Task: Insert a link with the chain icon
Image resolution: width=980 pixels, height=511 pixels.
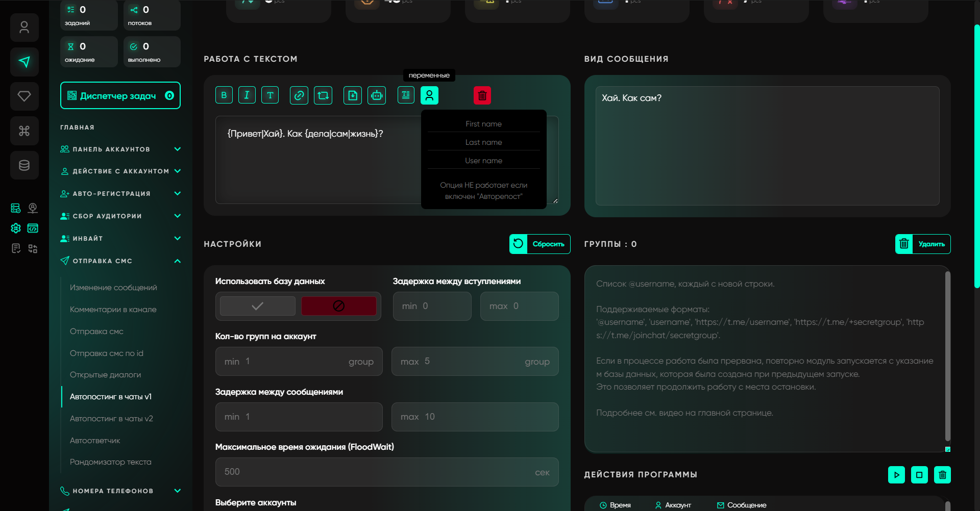Action: (x=299, y=95)
